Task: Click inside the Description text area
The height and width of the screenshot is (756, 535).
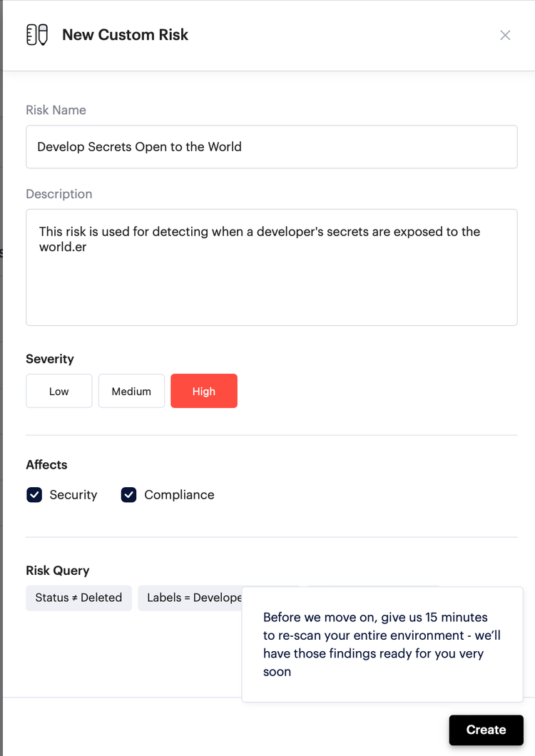Action: (272, 267)
